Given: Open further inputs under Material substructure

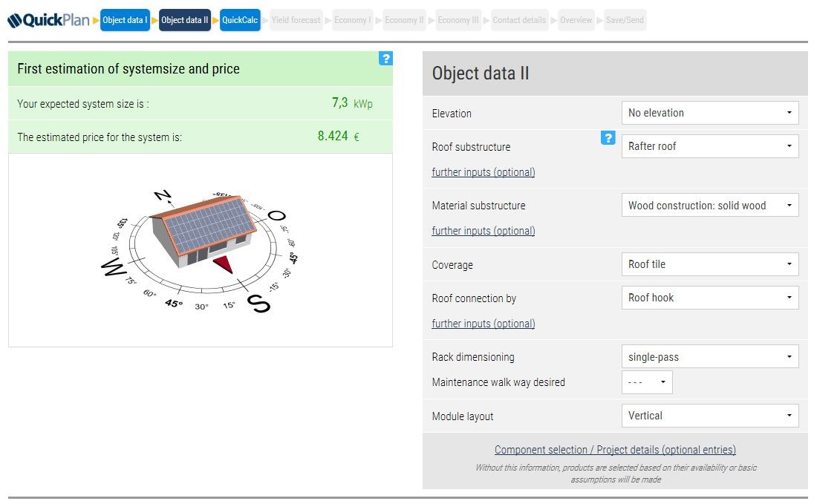Looking at the screenshot, I should tap(483, 231).
